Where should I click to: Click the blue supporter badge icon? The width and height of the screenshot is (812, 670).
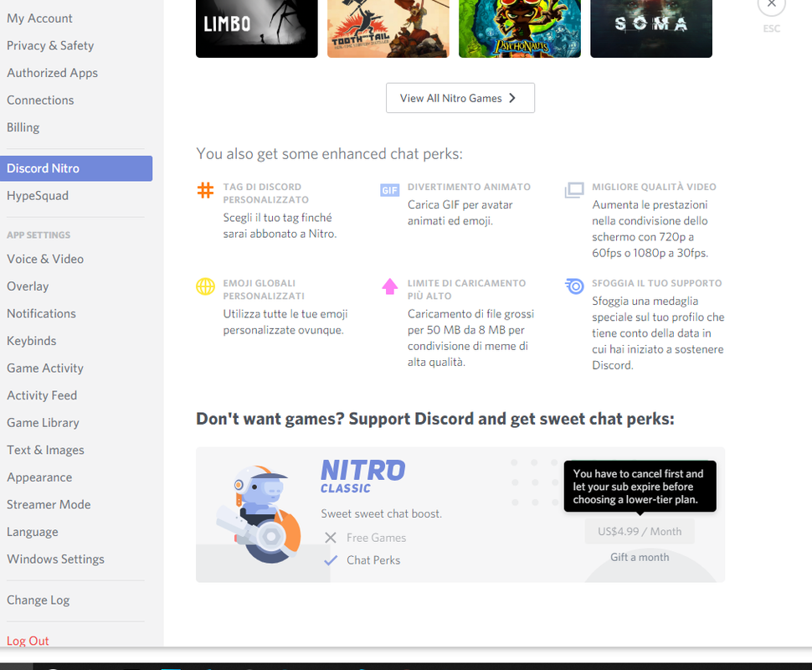tap(574, 286)
